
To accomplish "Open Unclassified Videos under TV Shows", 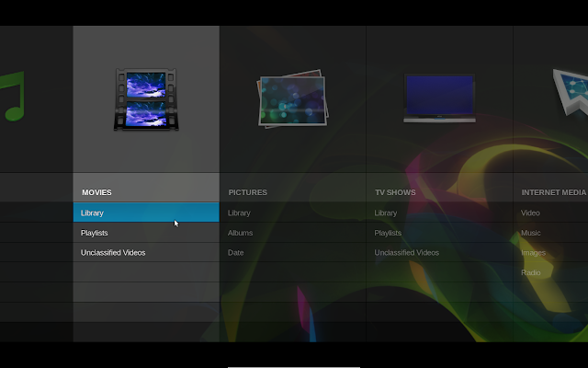I will tap(439, 252).
